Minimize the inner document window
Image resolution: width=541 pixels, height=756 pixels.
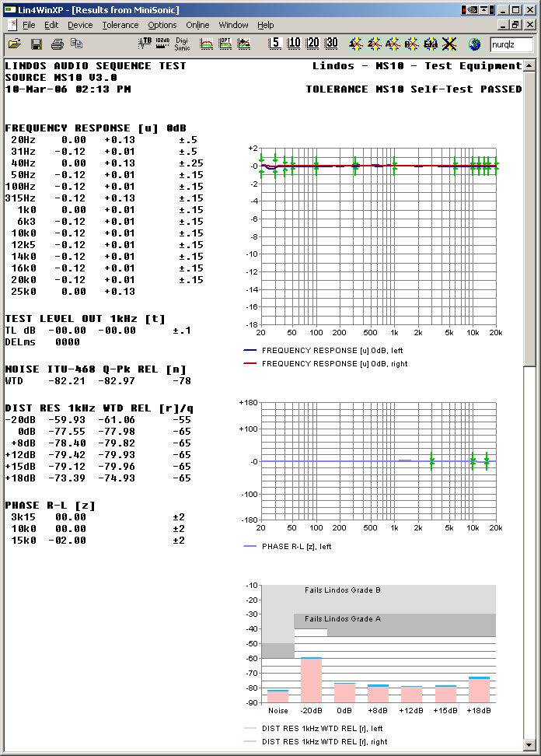click(504, 25)
